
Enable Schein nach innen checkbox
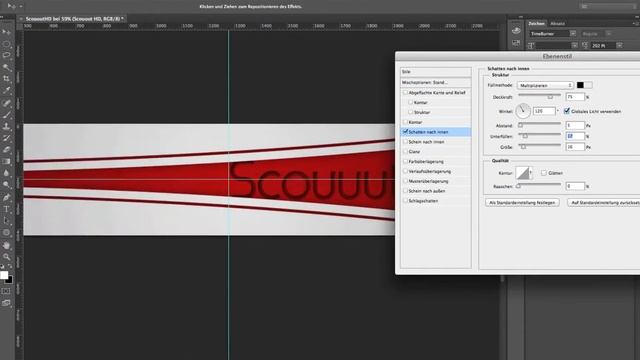[405, 142]
